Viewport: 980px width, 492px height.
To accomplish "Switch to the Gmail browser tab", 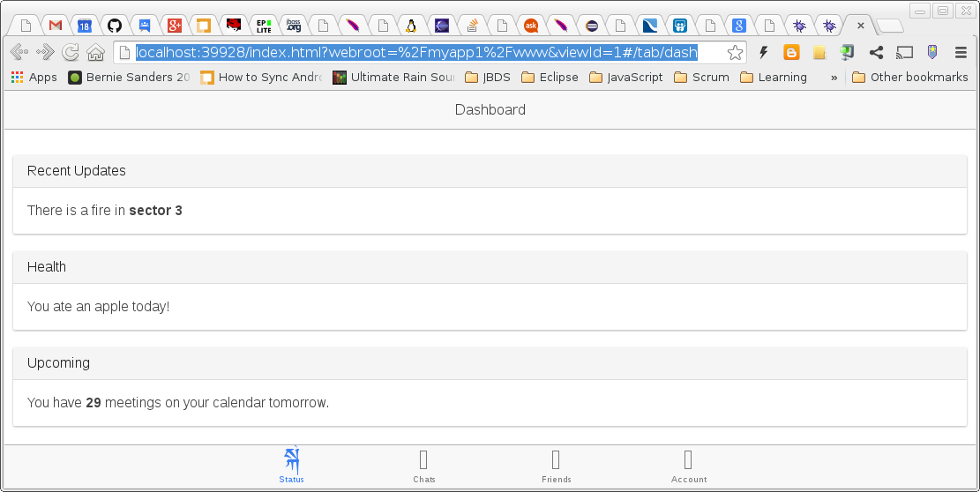I will click(x=55, y=26).
